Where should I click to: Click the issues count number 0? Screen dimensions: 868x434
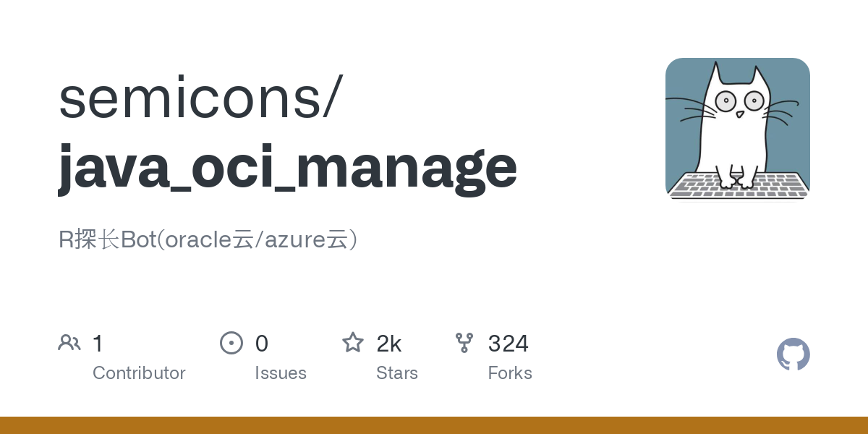point(262,344)
